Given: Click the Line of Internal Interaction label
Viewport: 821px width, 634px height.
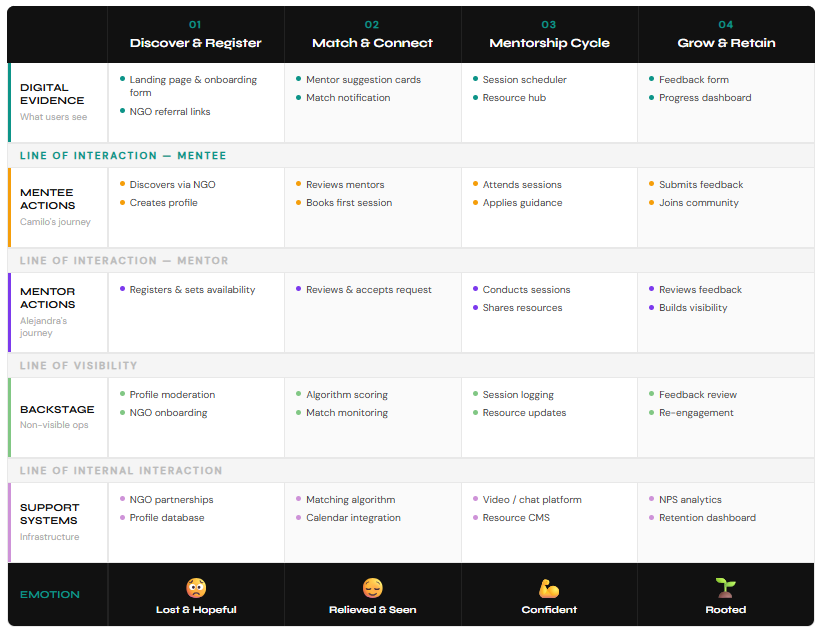Looking at the screenshot, I should coord(121,471).
